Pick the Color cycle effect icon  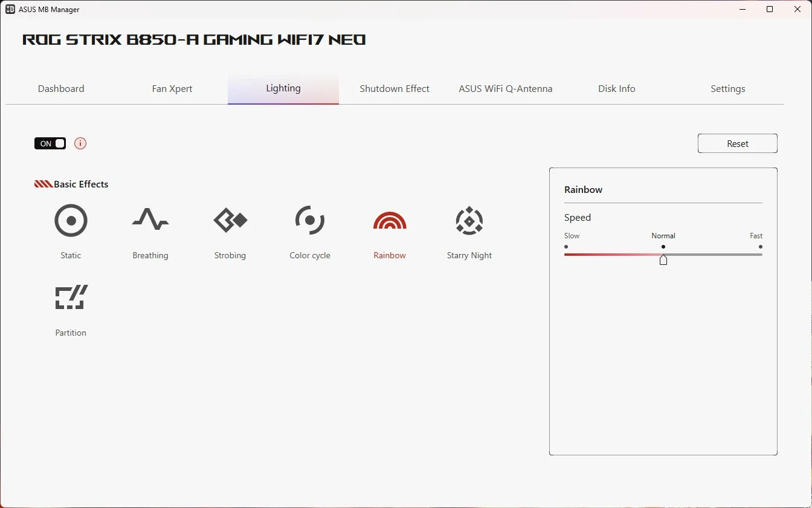tap(310, 221)
